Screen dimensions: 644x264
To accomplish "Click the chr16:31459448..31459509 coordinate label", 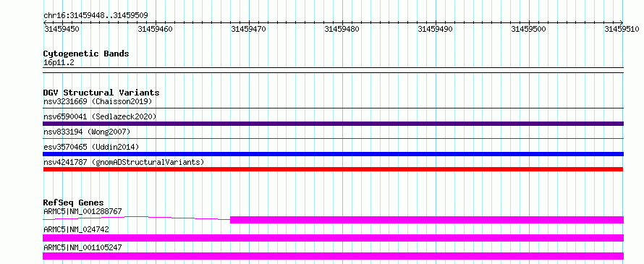I will (96, 15).
